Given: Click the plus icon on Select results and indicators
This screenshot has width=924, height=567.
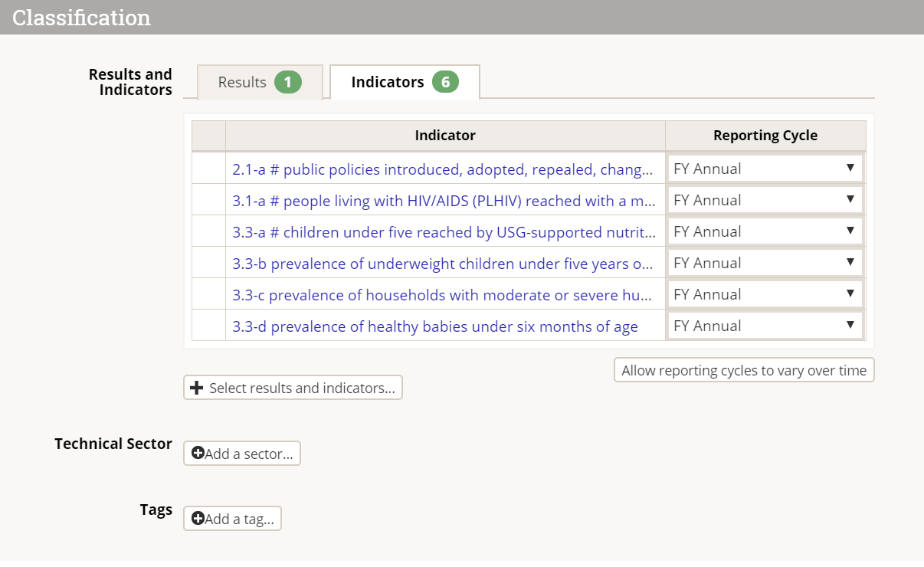Looking at the screenshot, I should point(196,388).
